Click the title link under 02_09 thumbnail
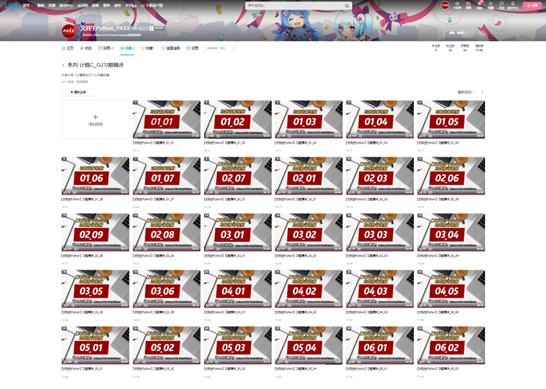The image size is (546, 389). coord(82,256)
